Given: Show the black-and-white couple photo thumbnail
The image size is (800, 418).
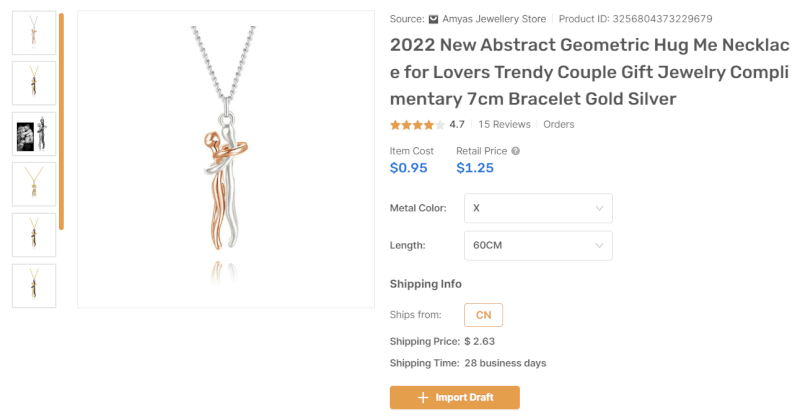Looking at the screenshot, I should coord(34,133).
